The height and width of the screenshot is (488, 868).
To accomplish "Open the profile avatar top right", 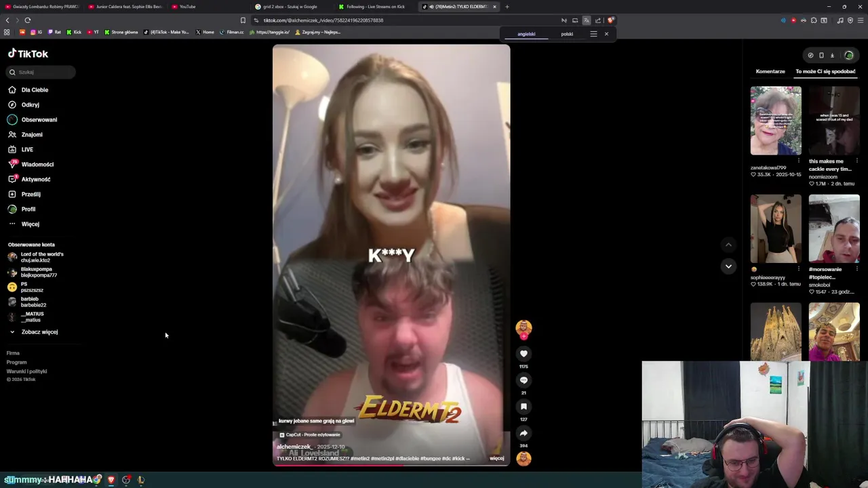I will coord(848,56).
